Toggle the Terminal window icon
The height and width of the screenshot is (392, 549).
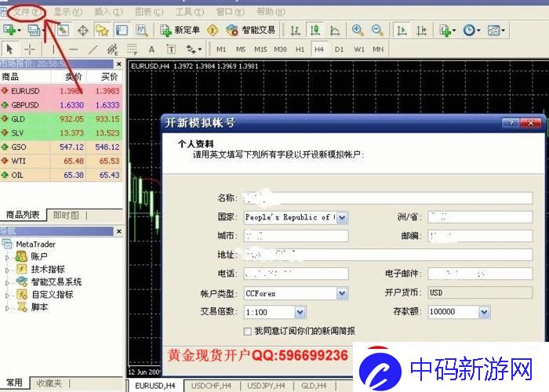pyautogui.click(x=122, y=31)
